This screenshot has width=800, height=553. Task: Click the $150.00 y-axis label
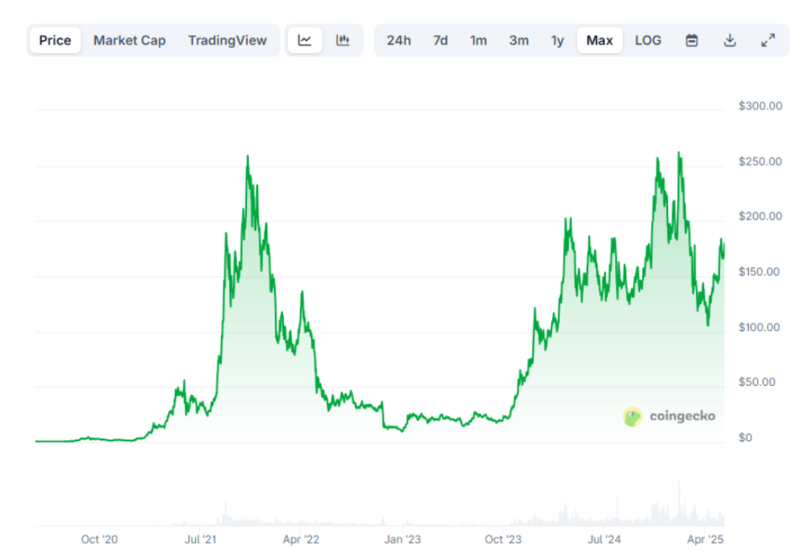point(759,272)
